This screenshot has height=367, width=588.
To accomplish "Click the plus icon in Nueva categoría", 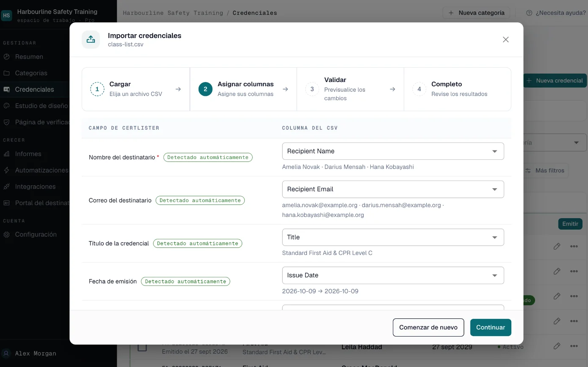I will (x=451, y=13).
